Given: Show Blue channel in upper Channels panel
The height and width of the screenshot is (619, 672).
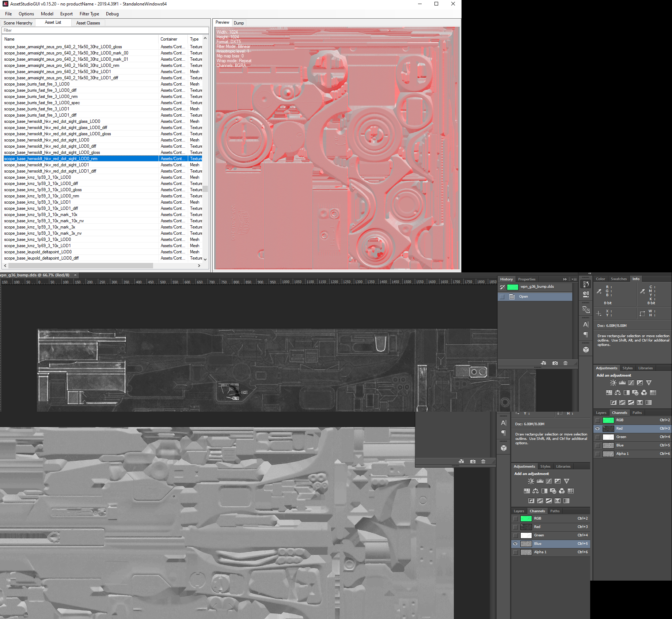Looking at the screenshot, I should coord(598,445).
